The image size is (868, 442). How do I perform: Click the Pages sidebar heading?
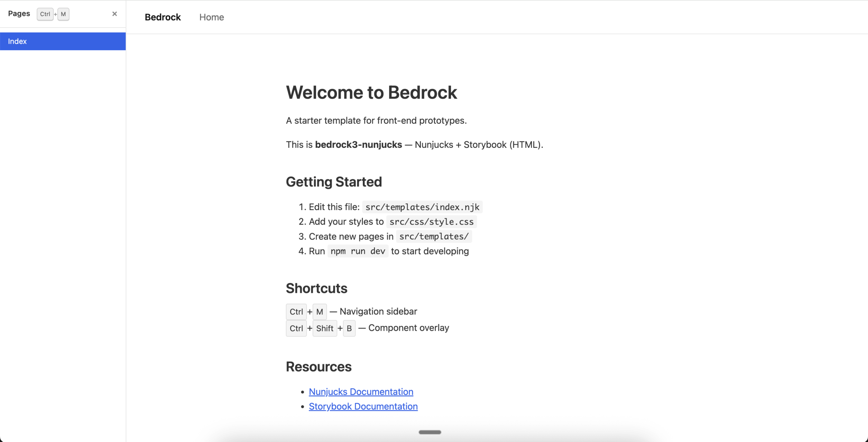[19, 14]
